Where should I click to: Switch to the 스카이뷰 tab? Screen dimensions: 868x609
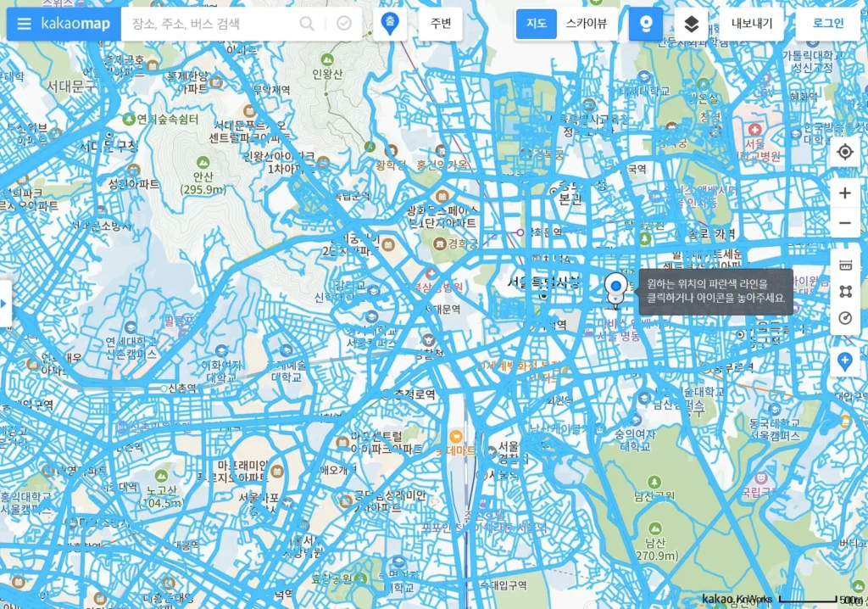(587, 24)
